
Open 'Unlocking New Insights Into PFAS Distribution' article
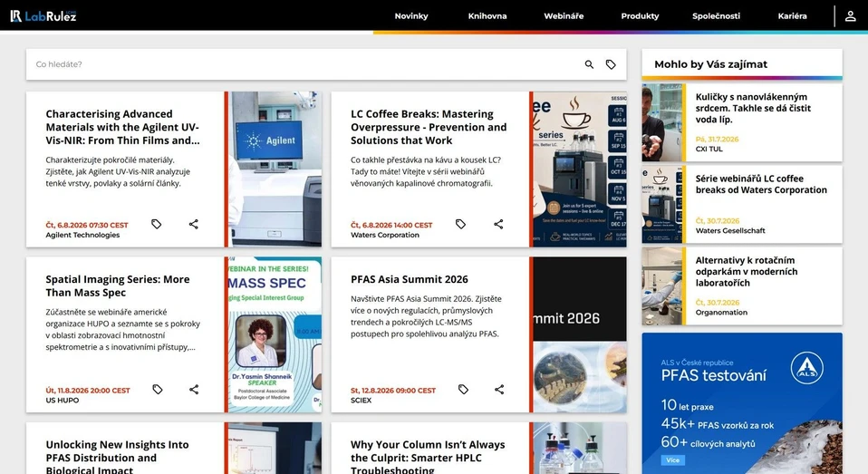[x=118, y=457]
